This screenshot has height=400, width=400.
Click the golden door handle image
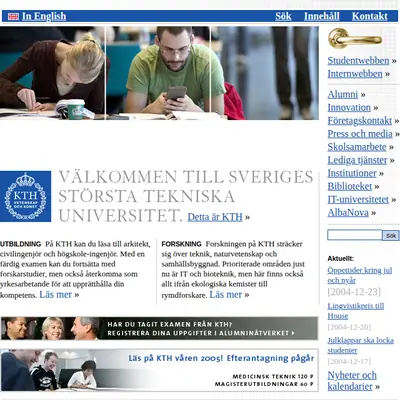(355, 38)
